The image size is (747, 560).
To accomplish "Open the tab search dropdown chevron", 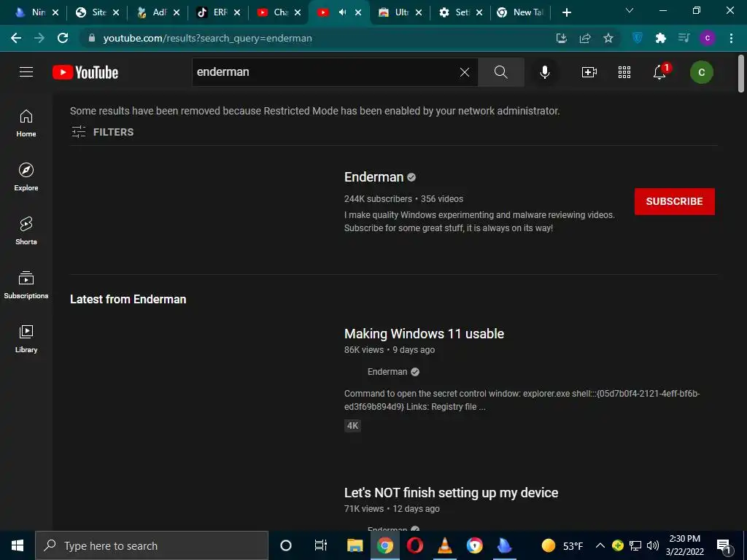I will coord(630,10).
